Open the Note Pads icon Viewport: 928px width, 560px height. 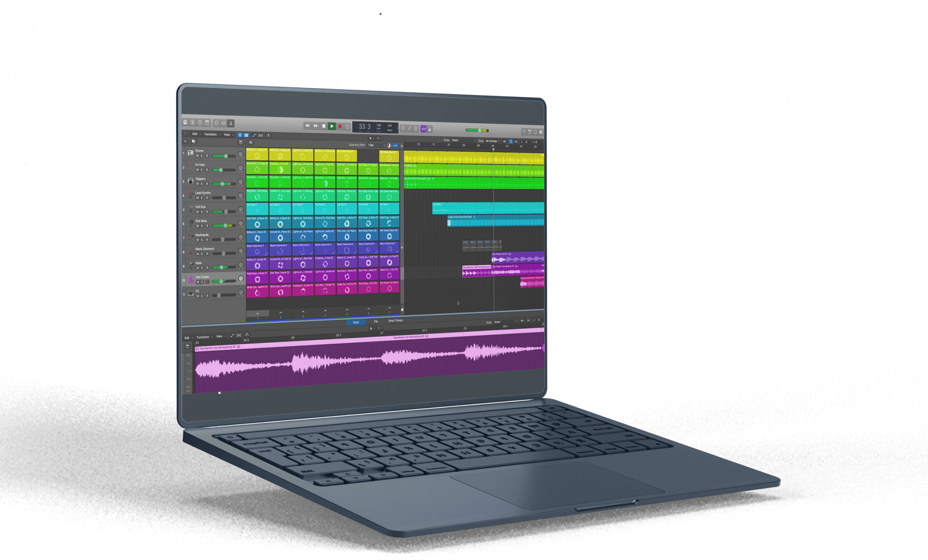coord(530,132)
